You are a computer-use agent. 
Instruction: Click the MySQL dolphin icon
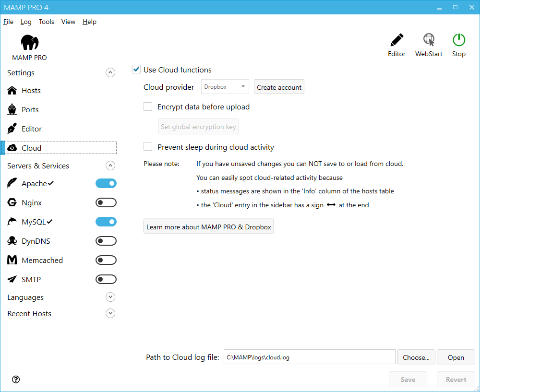click(12, 222)
